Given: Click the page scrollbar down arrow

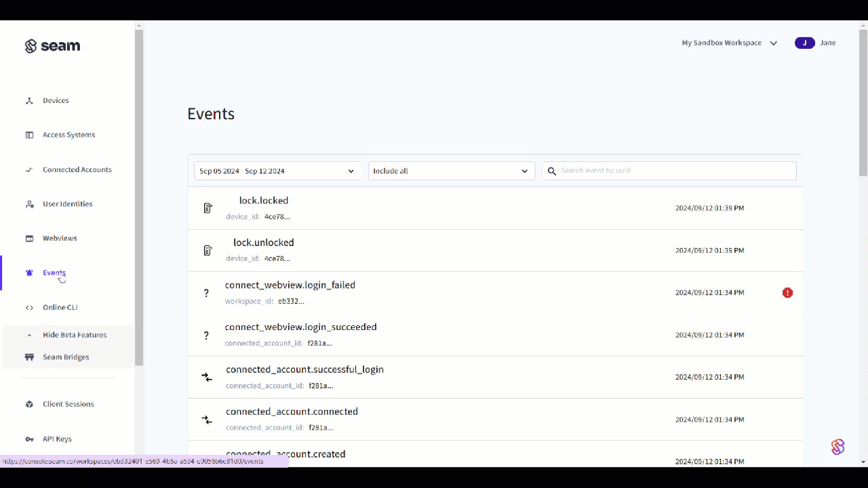Looking at the screenshot, I should click(x=863, y=462).
